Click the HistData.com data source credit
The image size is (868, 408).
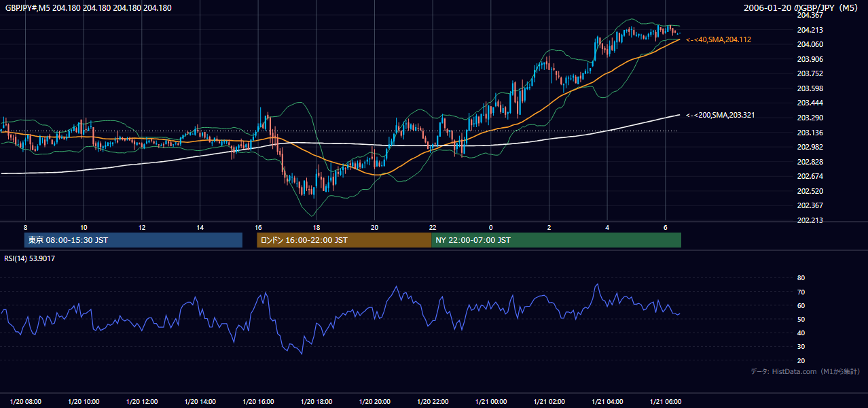point(806,371)
